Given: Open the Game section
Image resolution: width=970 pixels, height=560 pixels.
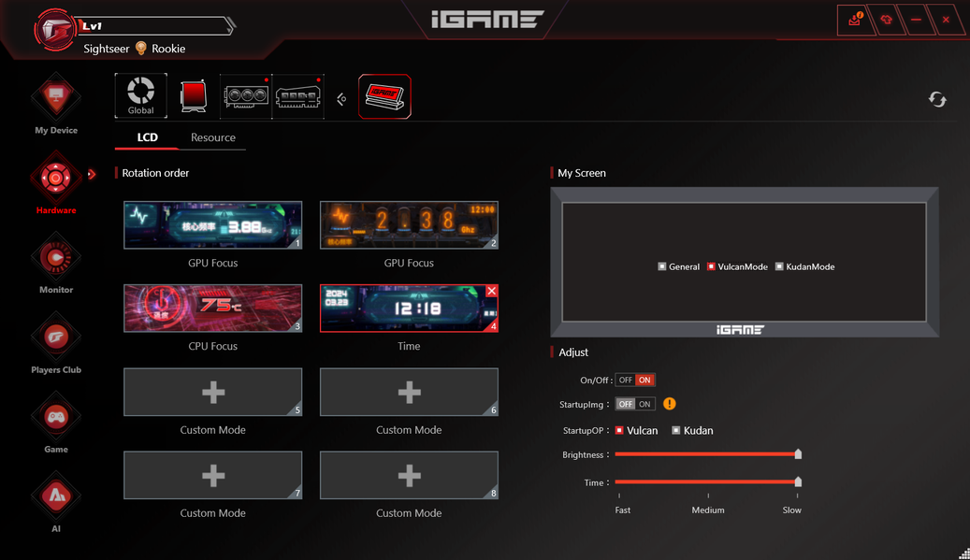Looking at the screenshot, I should 56,423.
